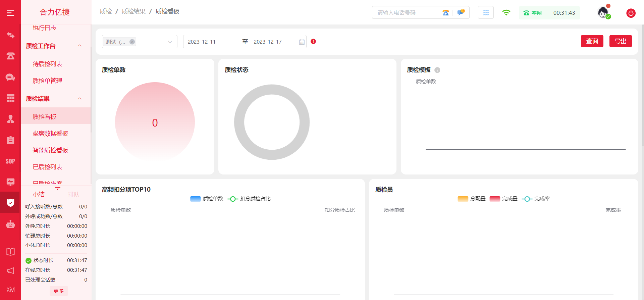The image size is (644, 300).
Task: Open 待质检列表 menu item
Action: 47,64
